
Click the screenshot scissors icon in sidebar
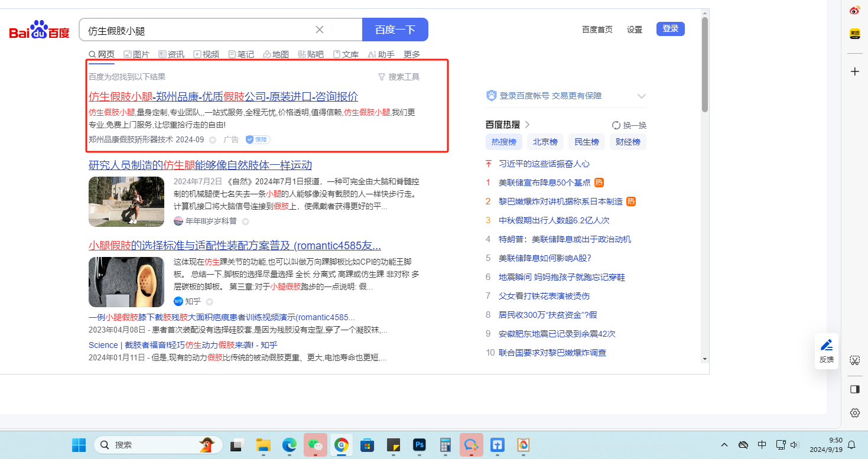[854, 360]
